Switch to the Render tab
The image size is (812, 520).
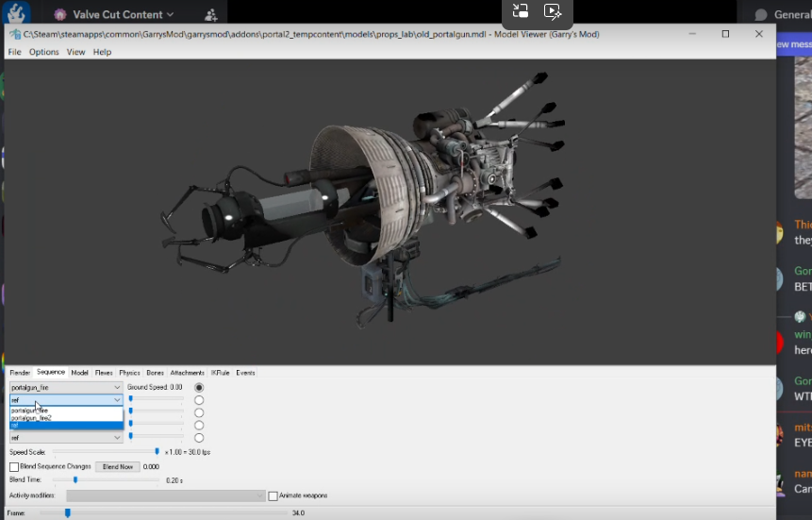click(20, 373)
